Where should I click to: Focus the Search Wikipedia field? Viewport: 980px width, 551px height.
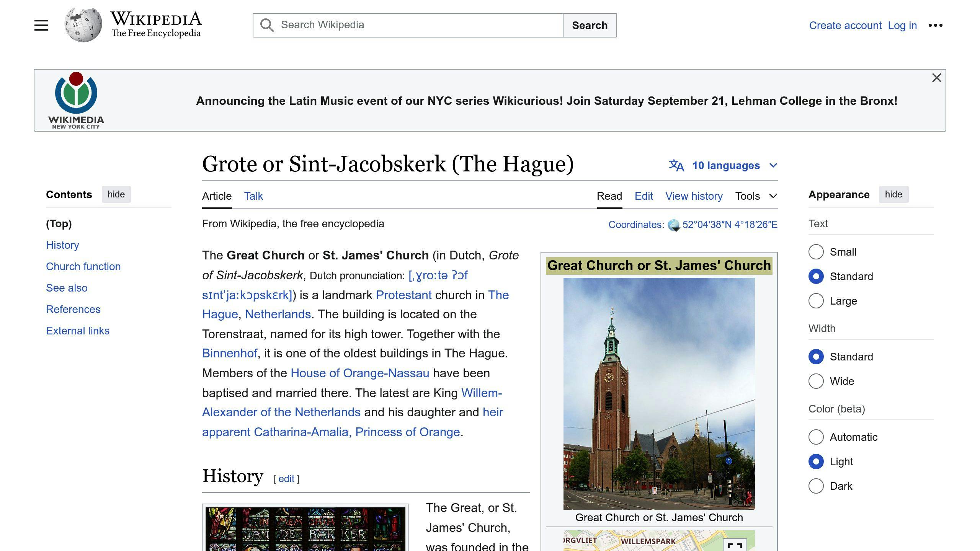point(408,25)
